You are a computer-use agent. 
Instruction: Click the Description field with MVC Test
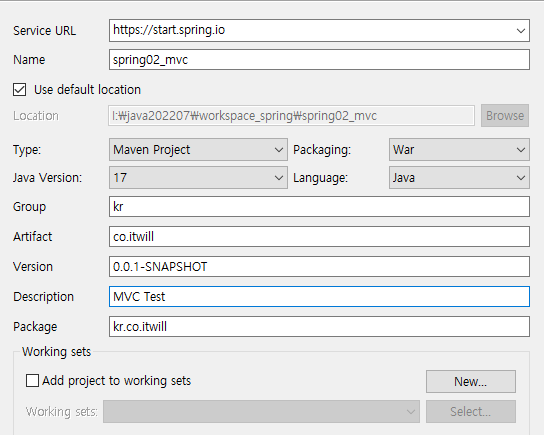319,297
